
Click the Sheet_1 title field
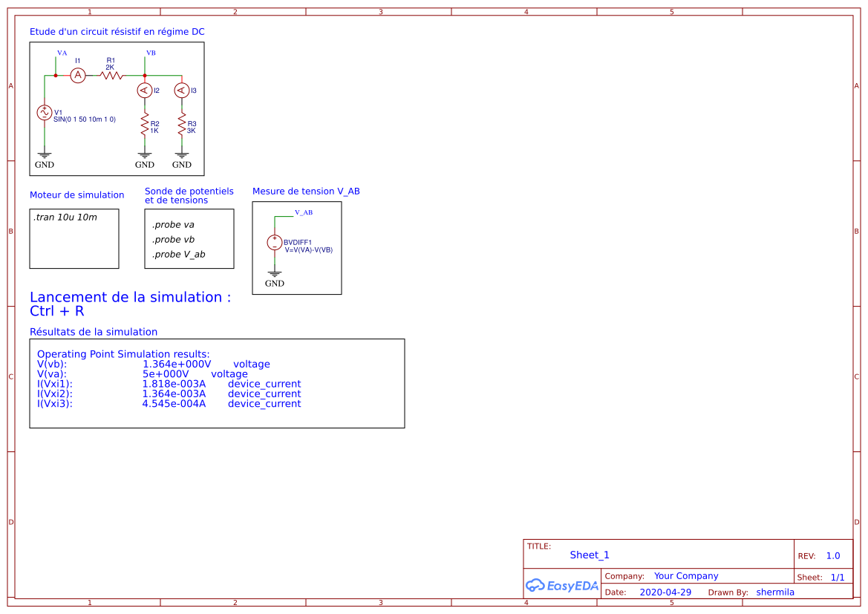[589, 555]
